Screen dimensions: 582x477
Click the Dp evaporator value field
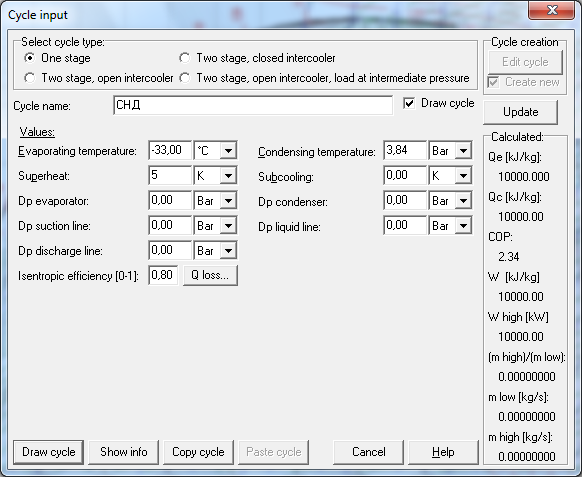(x=170, y=200)
